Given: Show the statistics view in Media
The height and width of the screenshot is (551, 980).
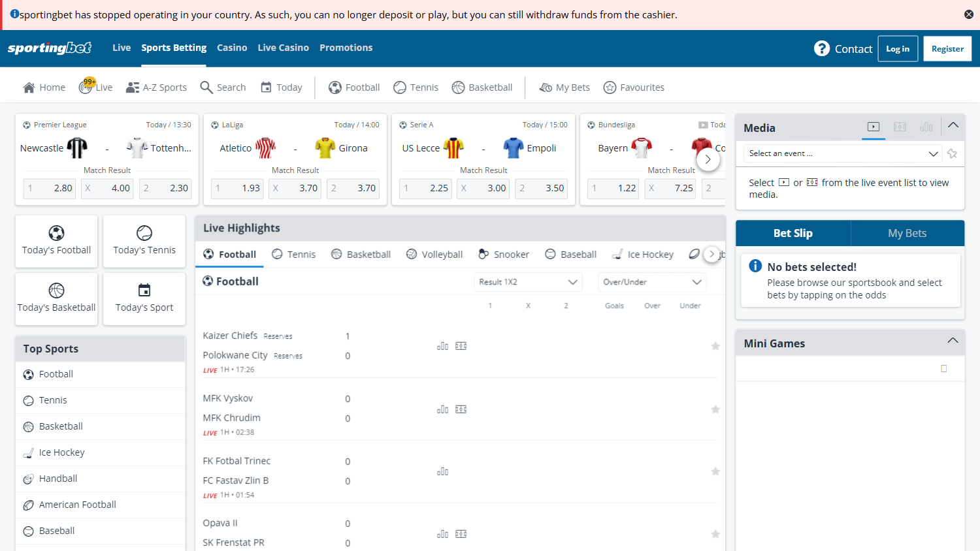Looking at the screenshot, I should (x=926, y=127).
